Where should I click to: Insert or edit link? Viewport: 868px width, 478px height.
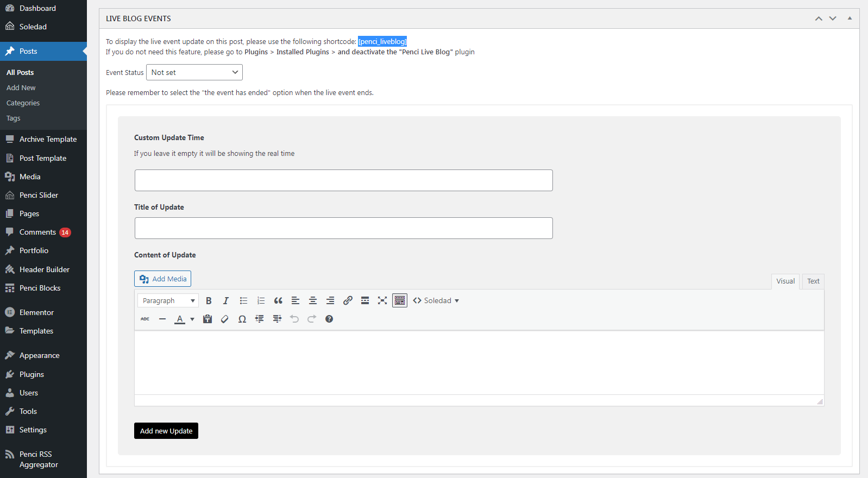[348, 300]
